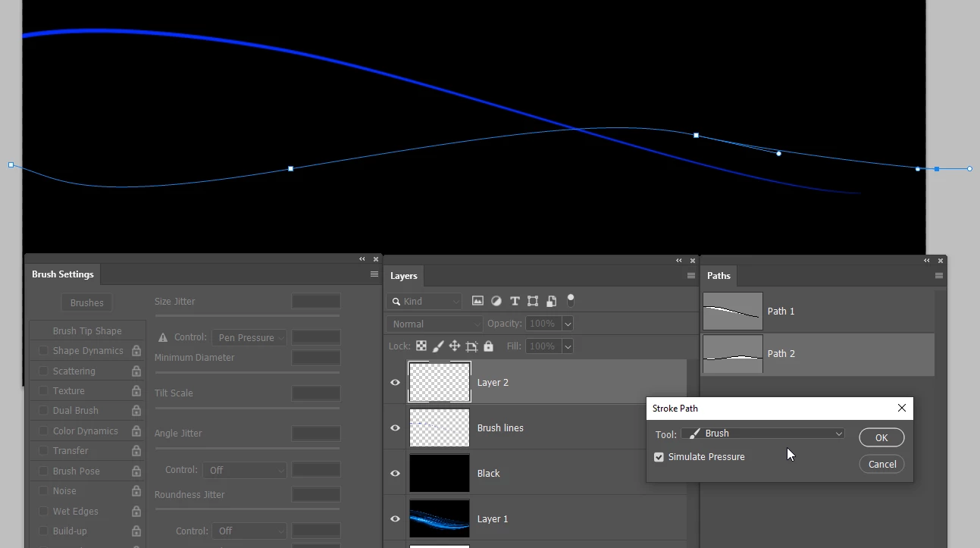Screen dimensions: 980x548
Task: Toggle the layer filtering on/off switch
Action: pyautogui.click(x=571, y=300)
